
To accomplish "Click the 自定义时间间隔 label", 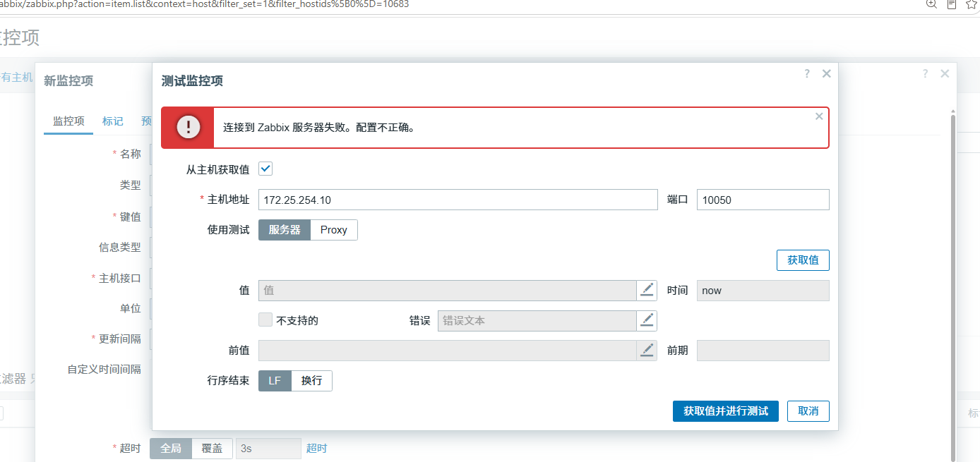I will [x=104, y=369].
